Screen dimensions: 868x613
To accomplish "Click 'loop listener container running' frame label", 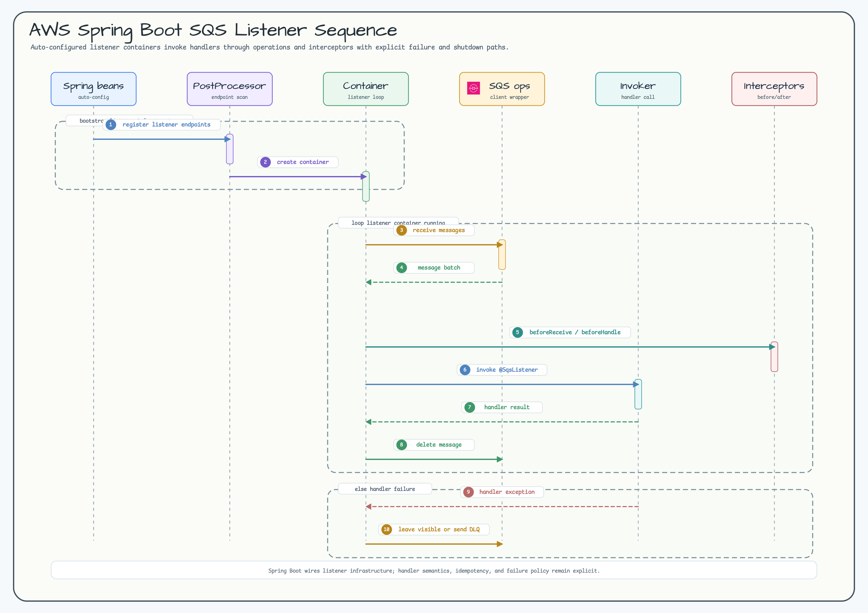I will [398, 223].
